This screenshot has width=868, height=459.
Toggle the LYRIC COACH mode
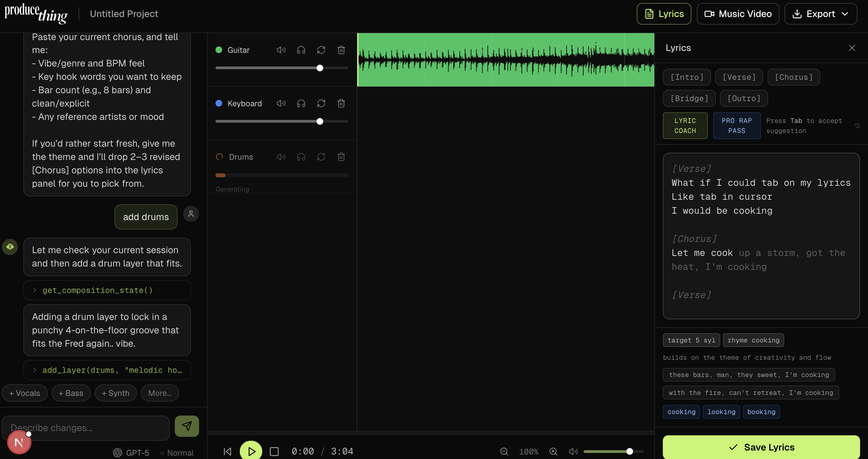tap(685, 126)
